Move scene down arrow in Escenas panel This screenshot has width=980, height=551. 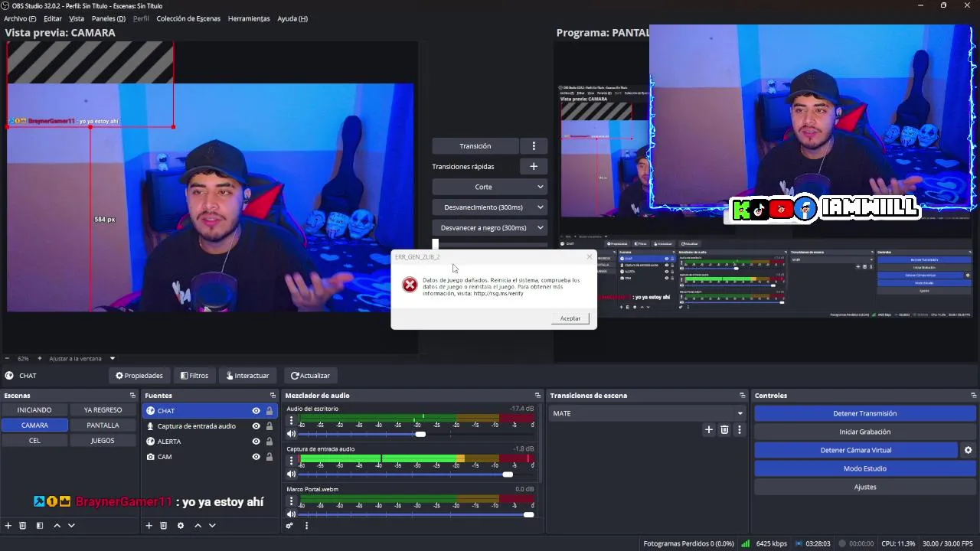[x=71, y=526]
